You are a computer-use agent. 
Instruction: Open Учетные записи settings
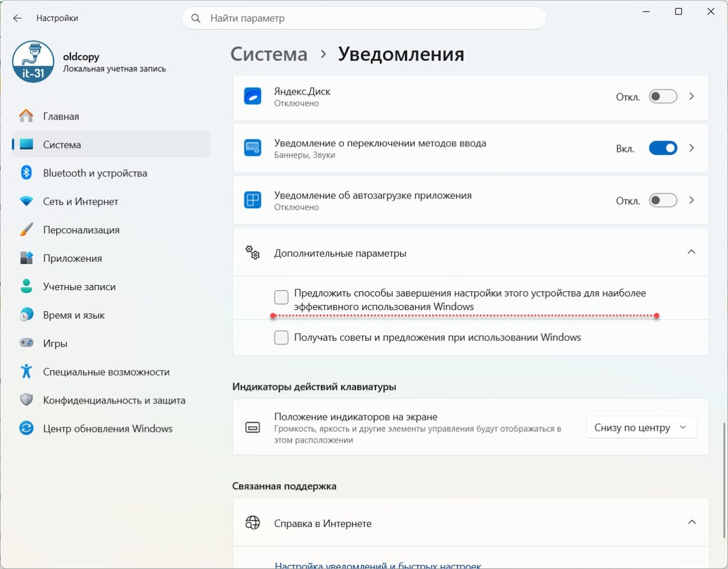[111, 286]
